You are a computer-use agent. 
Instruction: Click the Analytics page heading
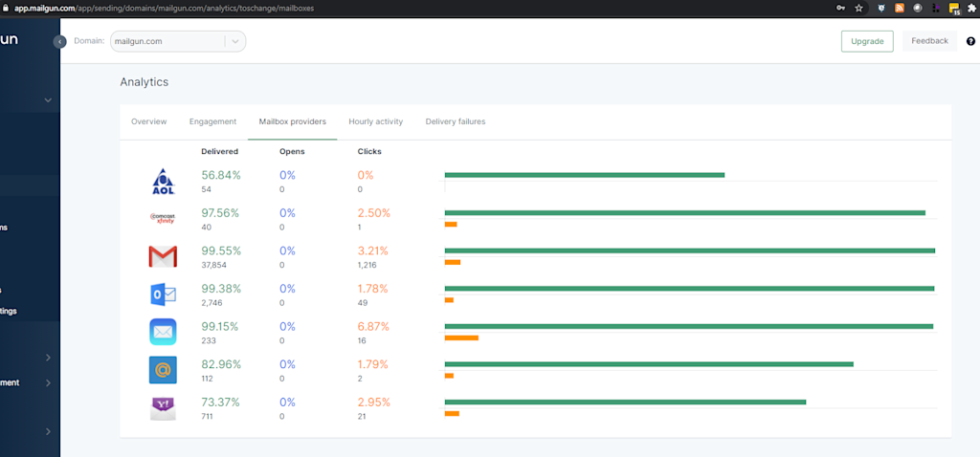pos(145,82)
